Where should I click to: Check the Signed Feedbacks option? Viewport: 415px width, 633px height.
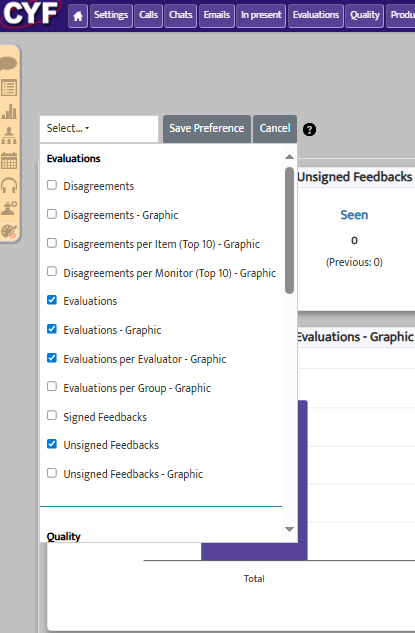(x=52, y=415)
